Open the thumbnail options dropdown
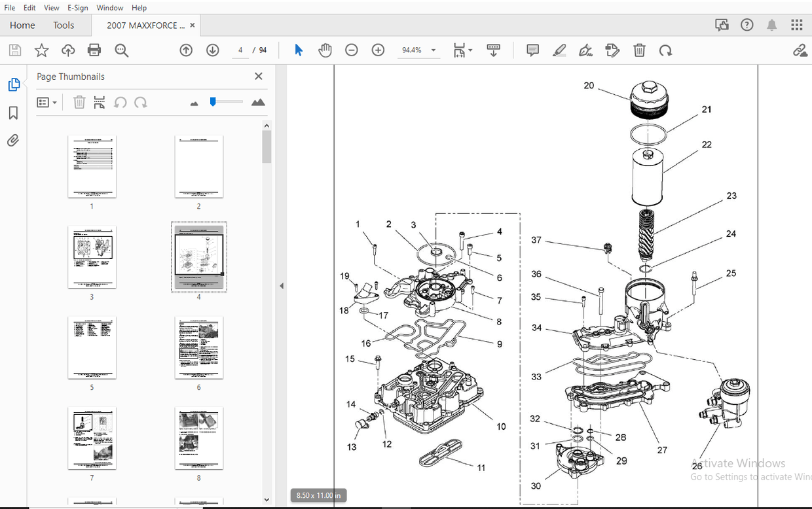This screenshot has width=812, height=509. (46, 102)
